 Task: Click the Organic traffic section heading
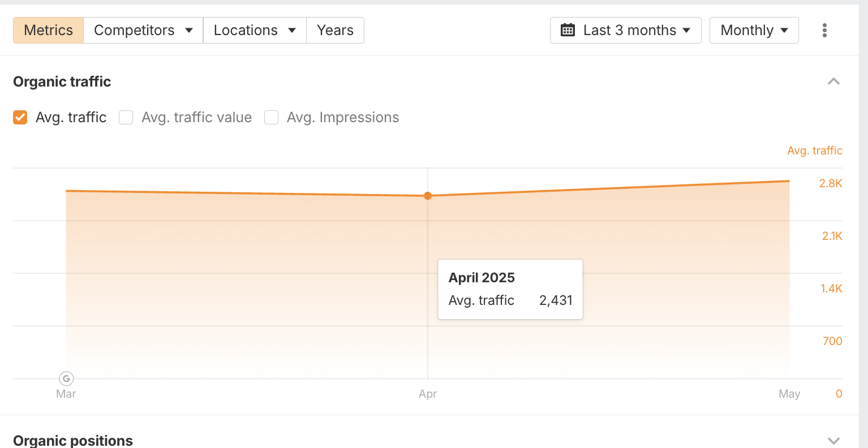tap(62, 81)
